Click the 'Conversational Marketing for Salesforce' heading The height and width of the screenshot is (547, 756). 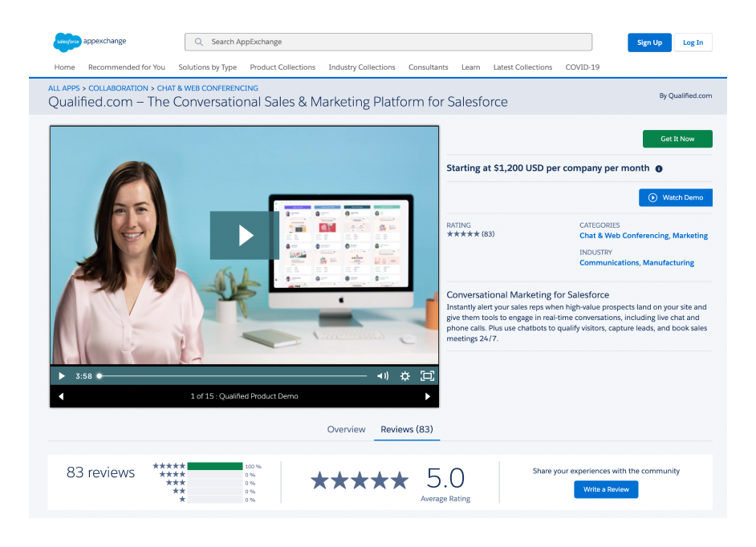[527, 295]
